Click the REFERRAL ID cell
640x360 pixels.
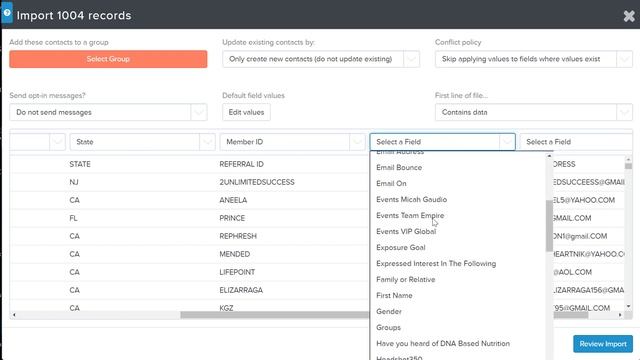click(241, 164)
